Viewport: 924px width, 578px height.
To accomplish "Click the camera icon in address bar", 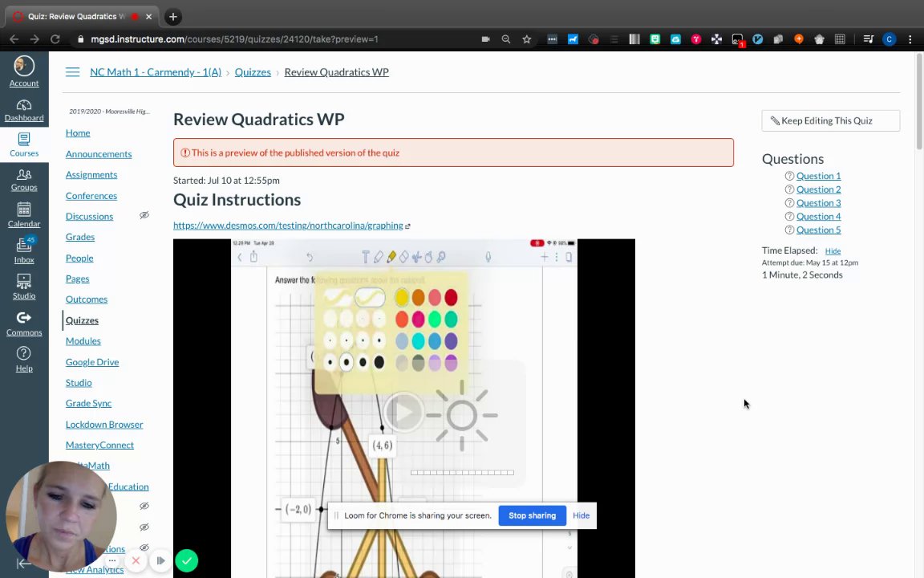I will coord(485,39).
